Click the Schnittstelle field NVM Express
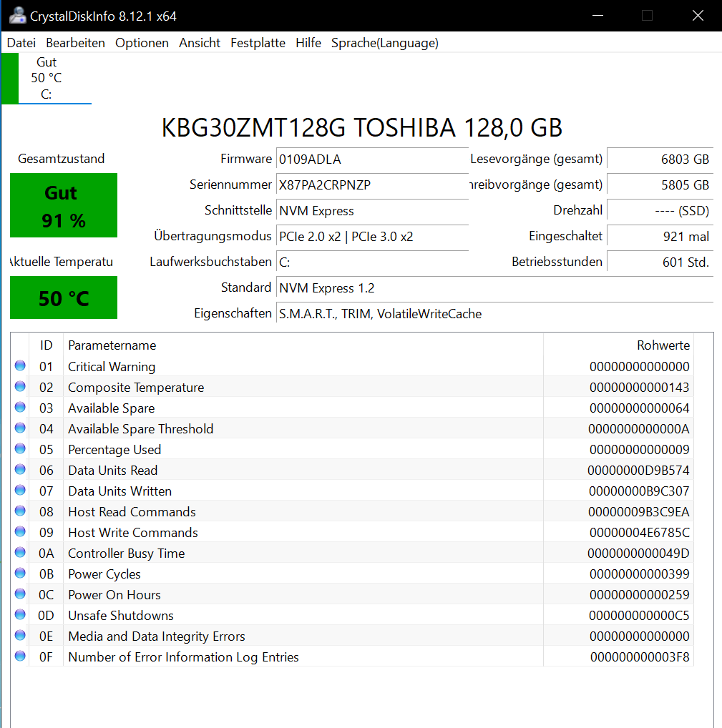This screenshot has height=728, width=722. click(372, 211)
